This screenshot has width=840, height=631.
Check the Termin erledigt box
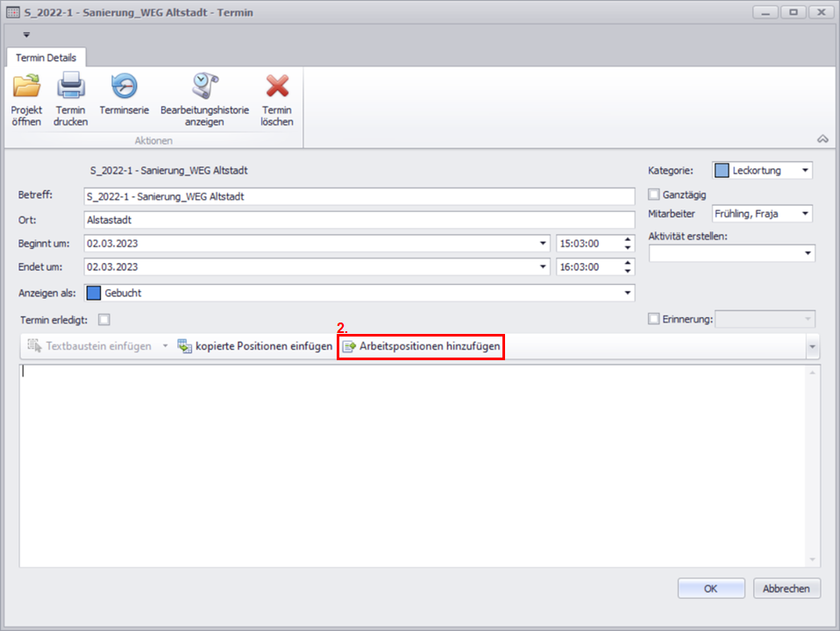(x=104, y=320)
